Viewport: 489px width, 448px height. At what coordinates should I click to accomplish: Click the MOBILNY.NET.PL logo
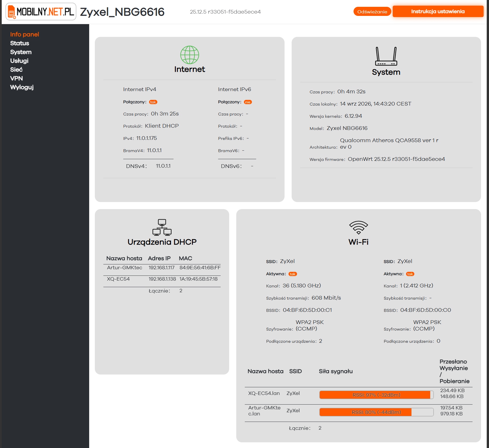41,12
